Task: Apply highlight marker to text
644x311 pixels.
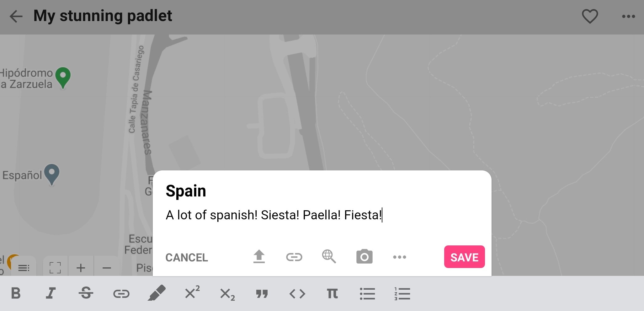Action: click(157, 293)
